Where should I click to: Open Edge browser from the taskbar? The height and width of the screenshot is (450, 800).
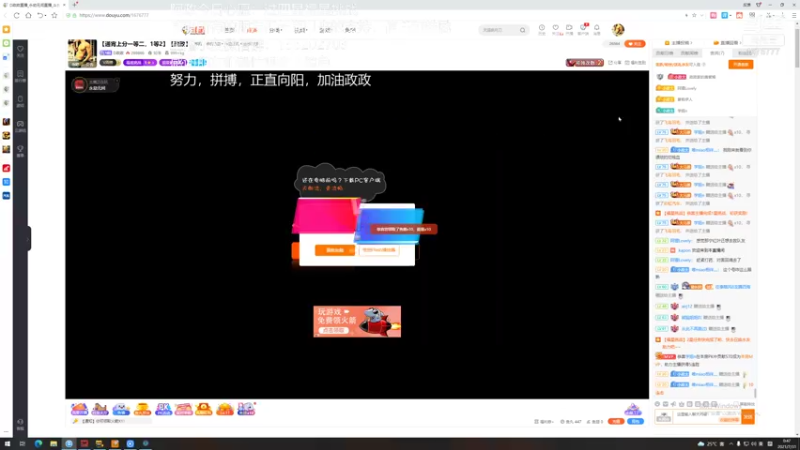click(x=38, y=444)
